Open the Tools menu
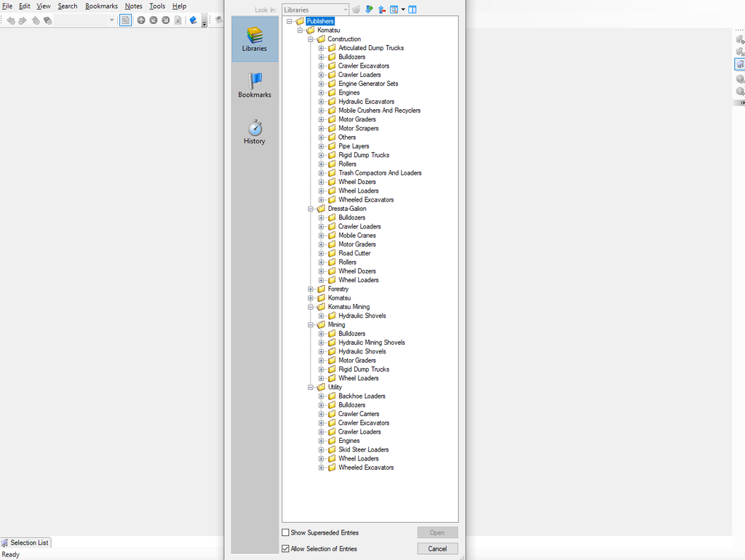Screen dimensions: 745x560 pos(157,6)
